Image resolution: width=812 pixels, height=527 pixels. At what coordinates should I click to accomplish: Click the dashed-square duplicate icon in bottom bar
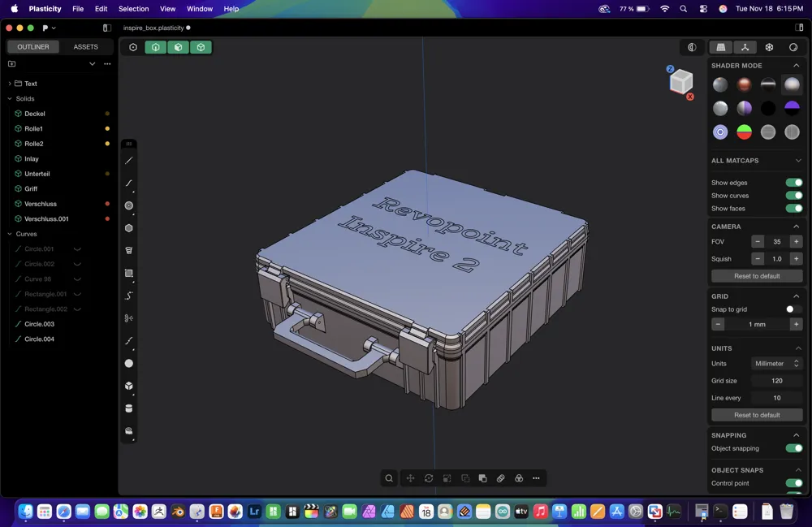pos(465,478)
